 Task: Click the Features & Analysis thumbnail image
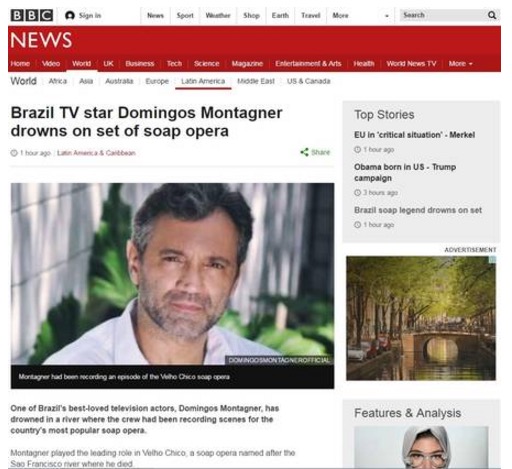coord(421,447)
